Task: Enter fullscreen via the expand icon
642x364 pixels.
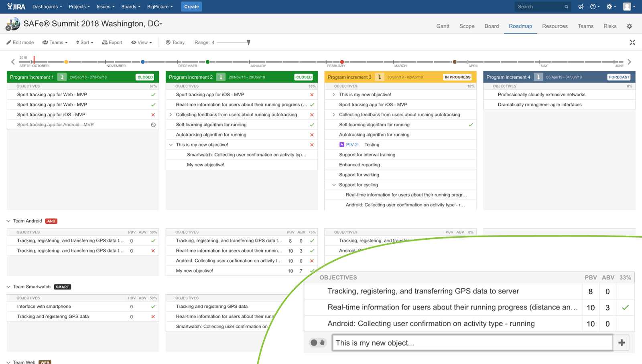Action: pos(632,42)
